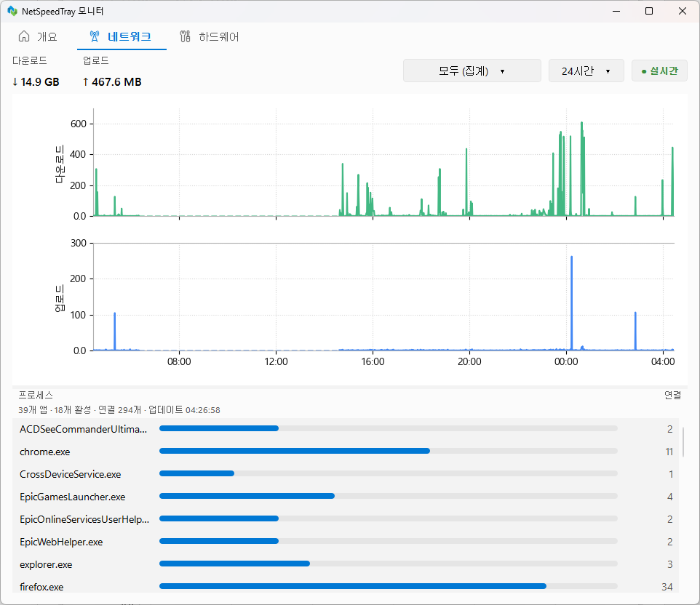Open the 하드웨어 tab
Viewport: 700px width, 605px height.
tap(209, 36)
